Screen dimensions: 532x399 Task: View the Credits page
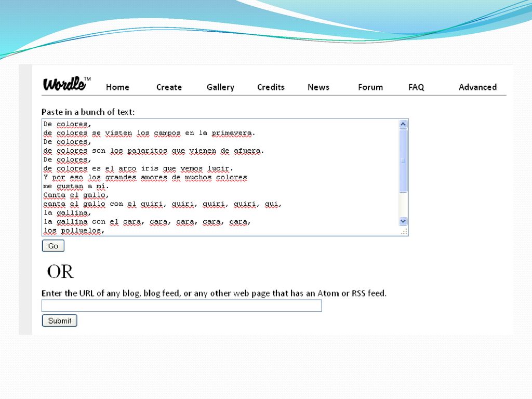(271, 87)
